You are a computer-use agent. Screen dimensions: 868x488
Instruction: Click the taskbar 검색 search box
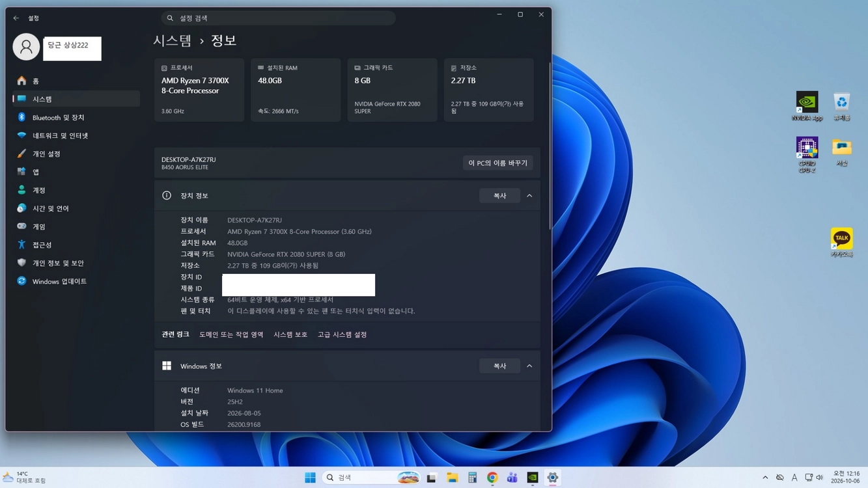[x=371, y=478]
